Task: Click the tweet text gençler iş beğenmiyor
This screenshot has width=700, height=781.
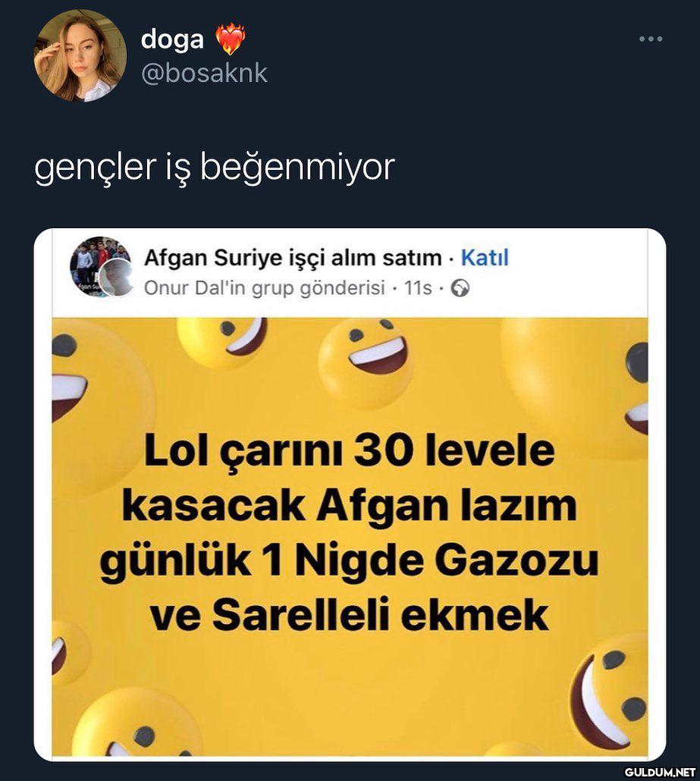Action: click(214, 168)
